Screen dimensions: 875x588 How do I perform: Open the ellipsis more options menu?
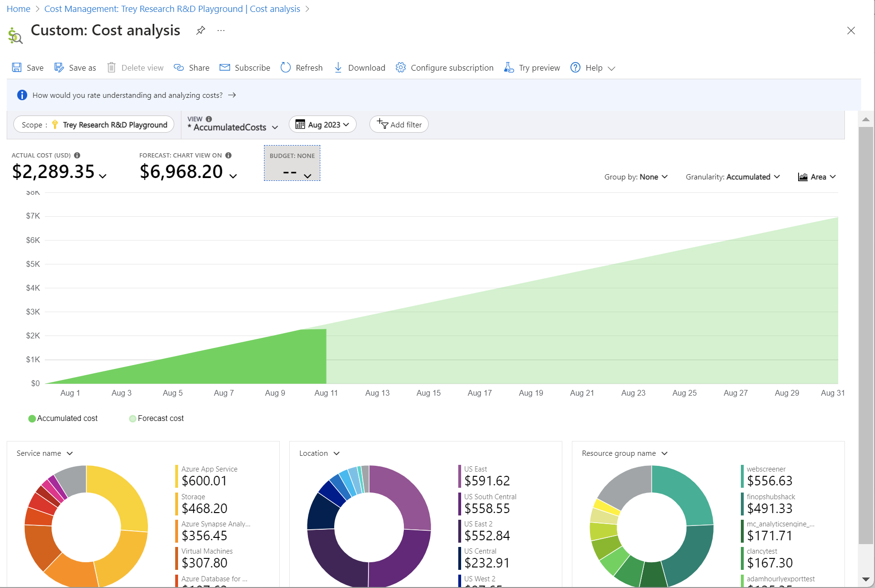click(x=221, y=31)
